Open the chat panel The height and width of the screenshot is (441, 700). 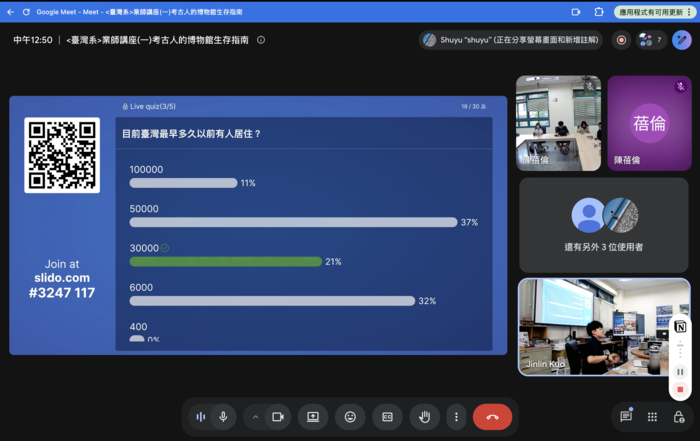pos(626,416)
